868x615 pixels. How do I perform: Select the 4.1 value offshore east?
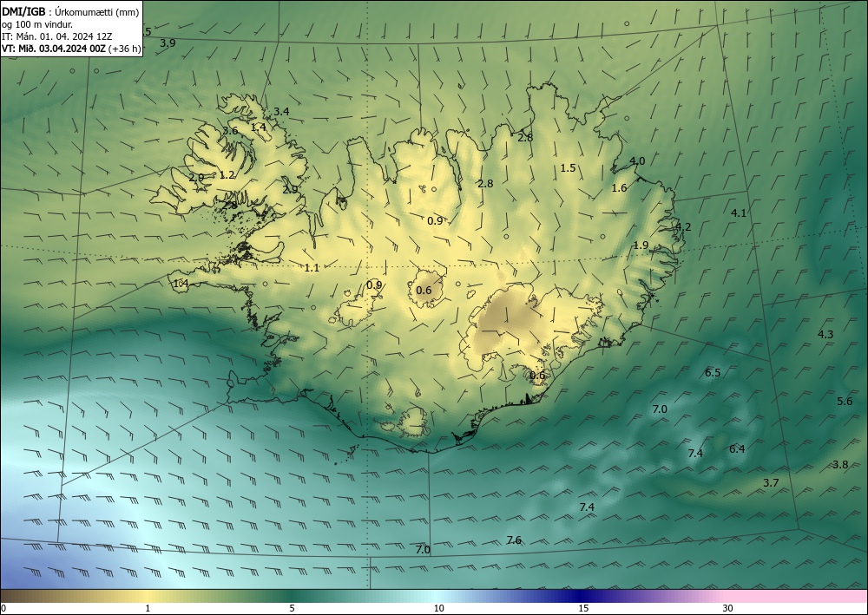point(739,213)
